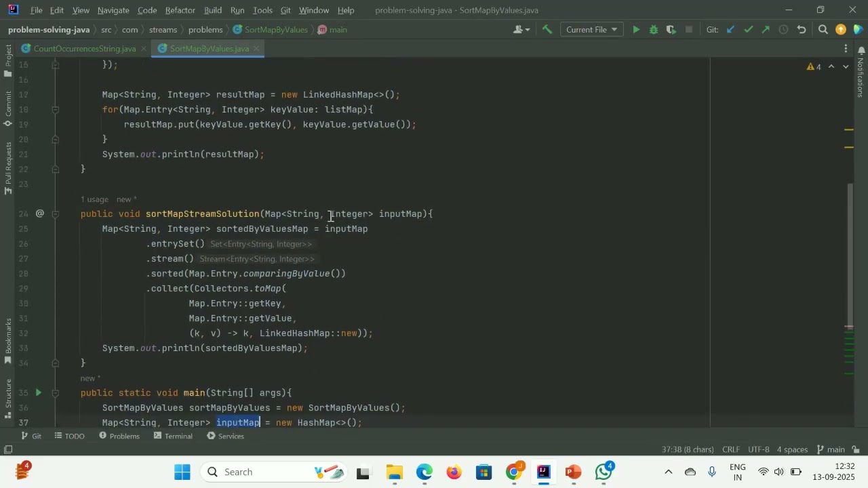
Task: Open the Problems tool window
Action: coord(119,436)
